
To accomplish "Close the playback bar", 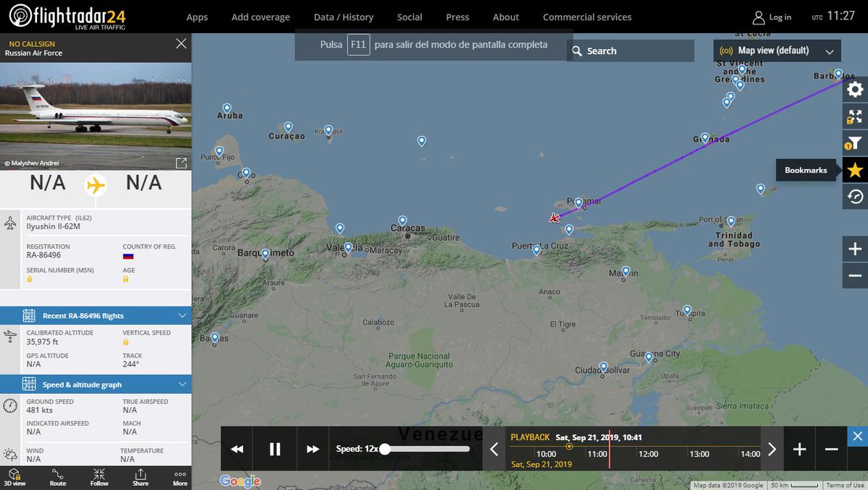I will click(857, 437).
